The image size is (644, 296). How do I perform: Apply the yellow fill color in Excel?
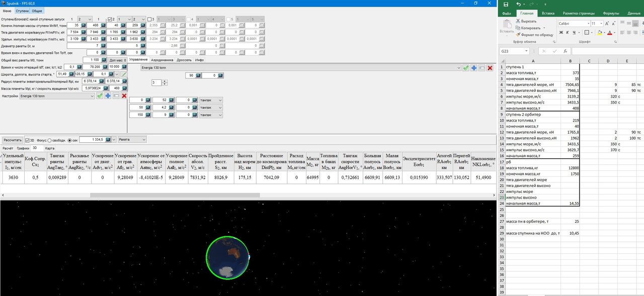coord(598,33)
